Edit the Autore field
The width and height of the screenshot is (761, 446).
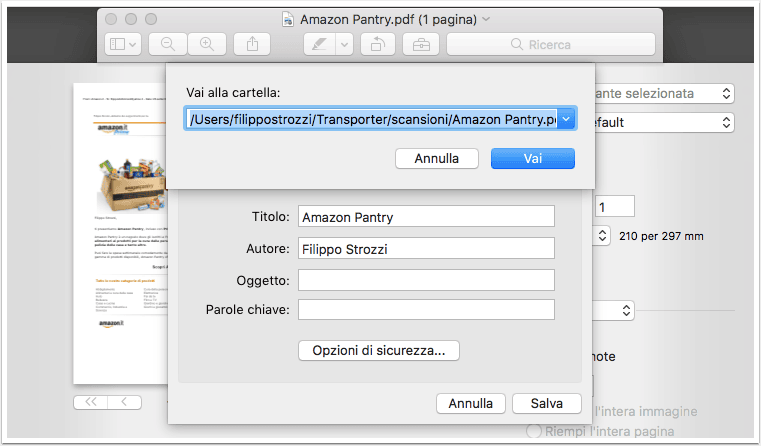[426, 248]
